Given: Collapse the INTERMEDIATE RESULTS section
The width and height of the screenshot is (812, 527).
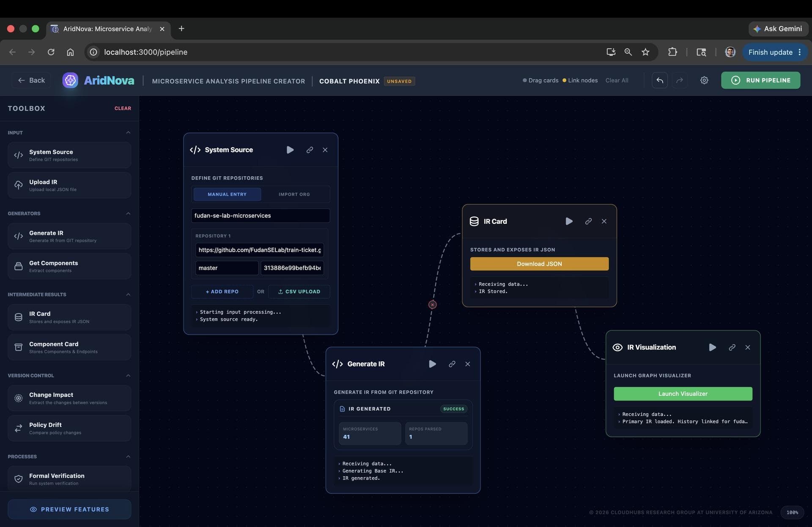Looking at the screenshot, I should coord(128,294).
